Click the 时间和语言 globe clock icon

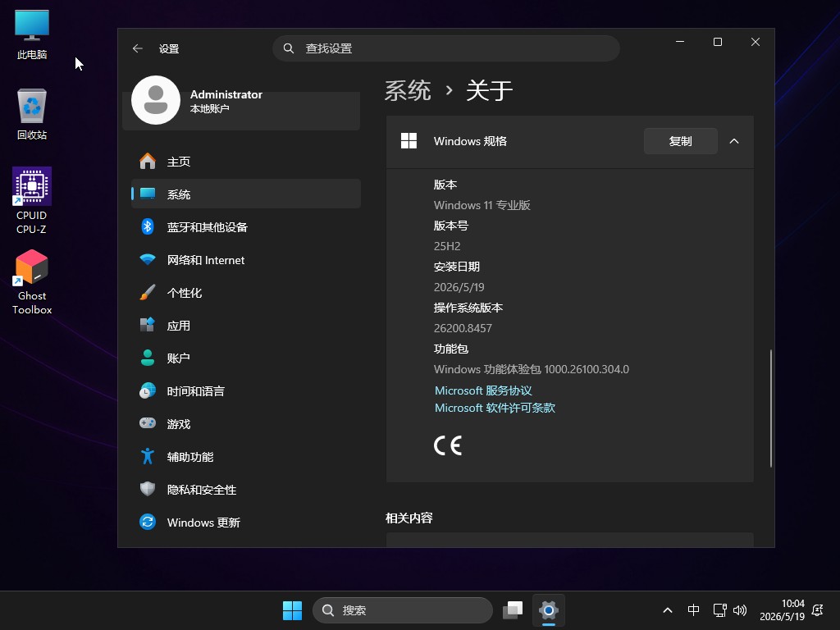click(x=148, y=390)
